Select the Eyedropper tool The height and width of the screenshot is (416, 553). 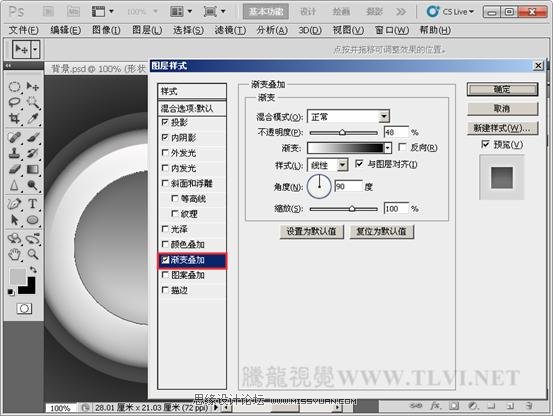click(33, 118)
